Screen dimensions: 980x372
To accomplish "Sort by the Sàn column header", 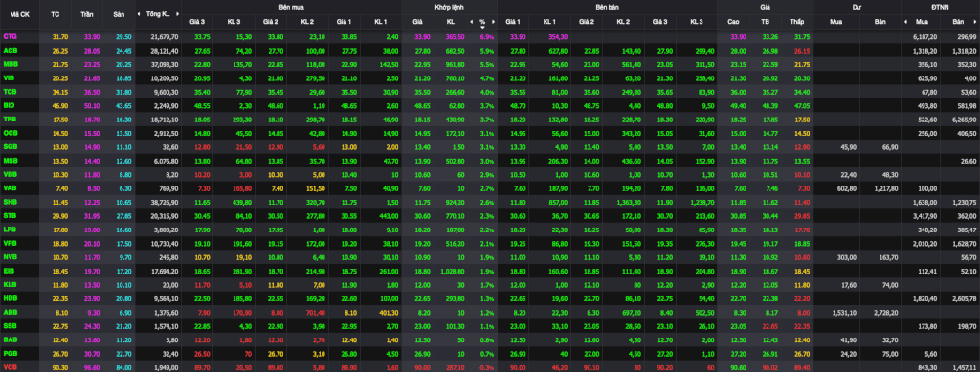I will (x=118, y=13).
